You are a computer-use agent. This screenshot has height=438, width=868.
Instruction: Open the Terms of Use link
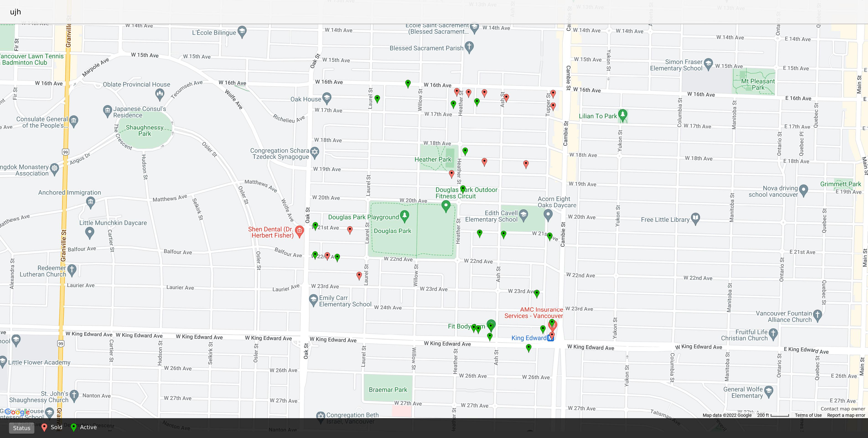coord(808,415)
